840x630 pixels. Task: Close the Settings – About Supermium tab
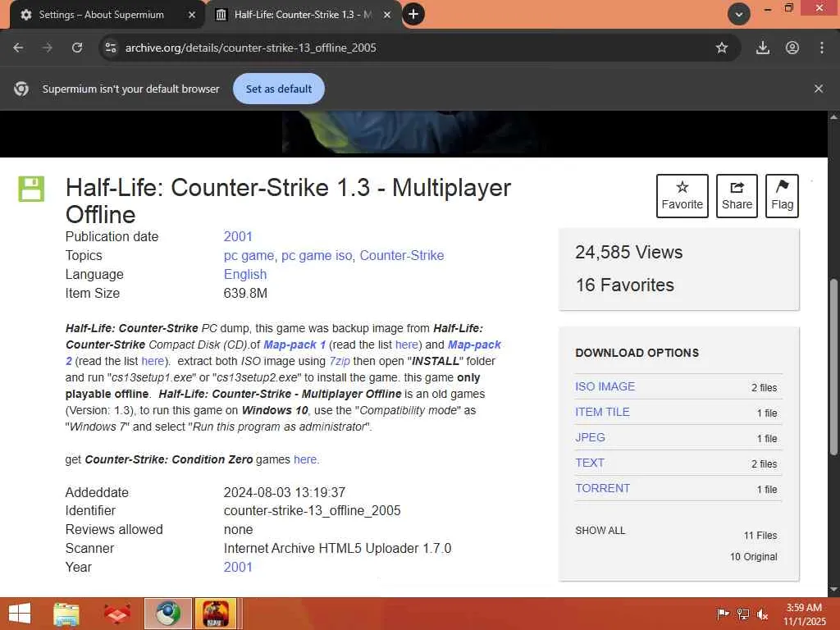[x=192, y=15]
